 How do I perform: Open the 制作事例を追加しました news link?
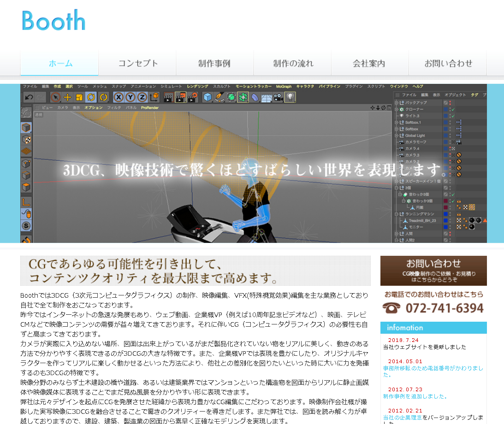(415, 396)
